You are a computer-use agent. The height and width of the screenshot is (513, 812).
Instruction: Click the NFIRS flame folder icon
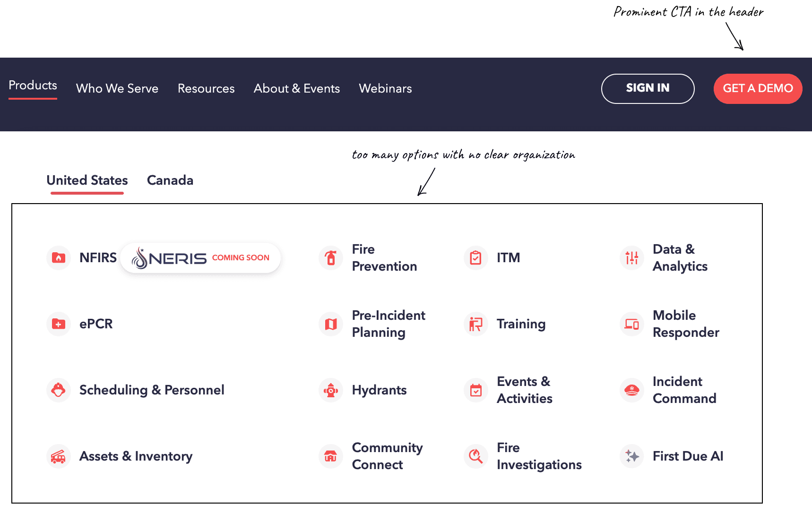[x=59, y=258]
